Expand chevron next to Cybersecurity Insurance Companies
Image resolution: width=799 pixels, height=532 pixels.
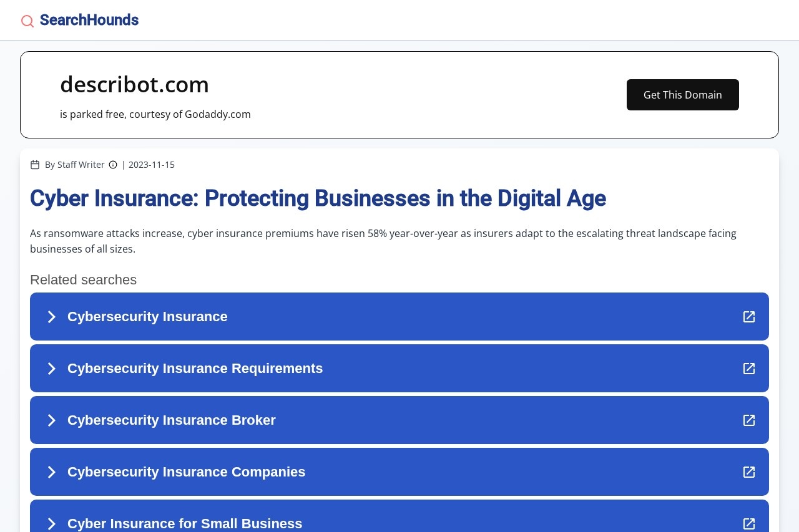tap(52, 472)
